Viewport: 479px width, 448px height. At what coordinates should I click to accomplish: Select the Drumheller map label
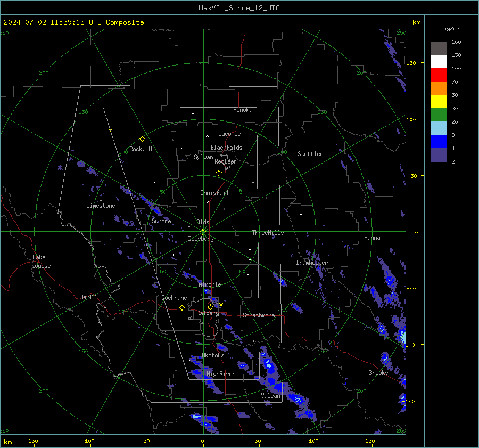point(312,263)
